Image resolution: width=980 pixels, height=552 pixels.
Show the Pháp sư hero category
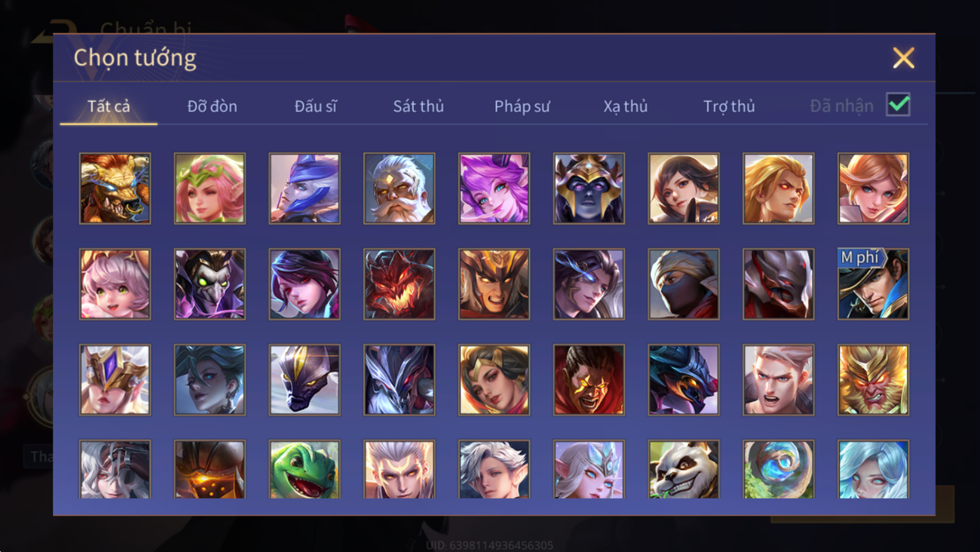[x=522, y=106]
